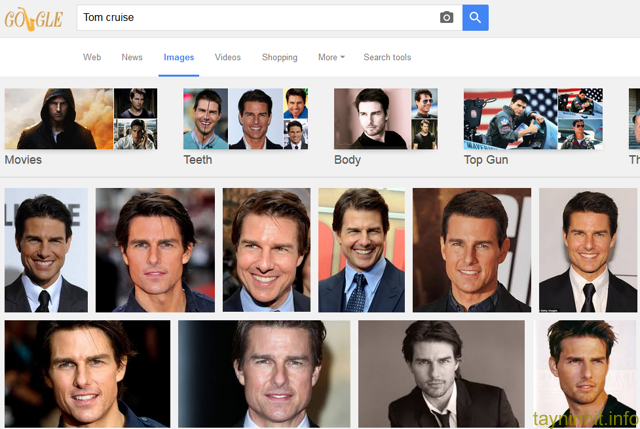Click the Google logo

34,18
